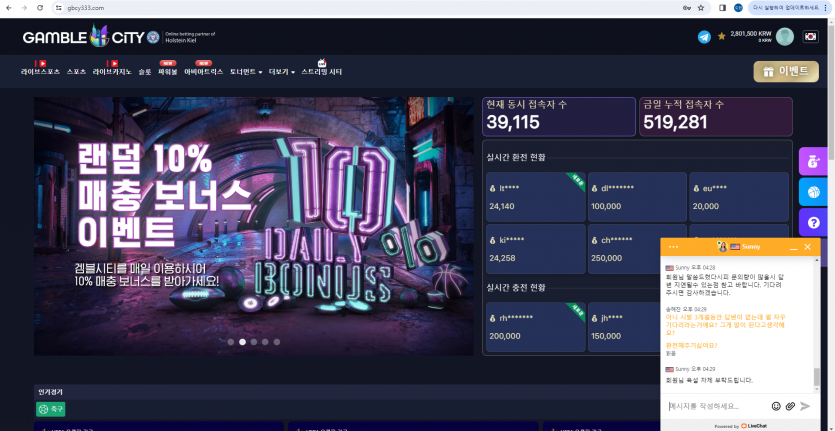
Task: Select the active second carousel dot
Action: 242,342
